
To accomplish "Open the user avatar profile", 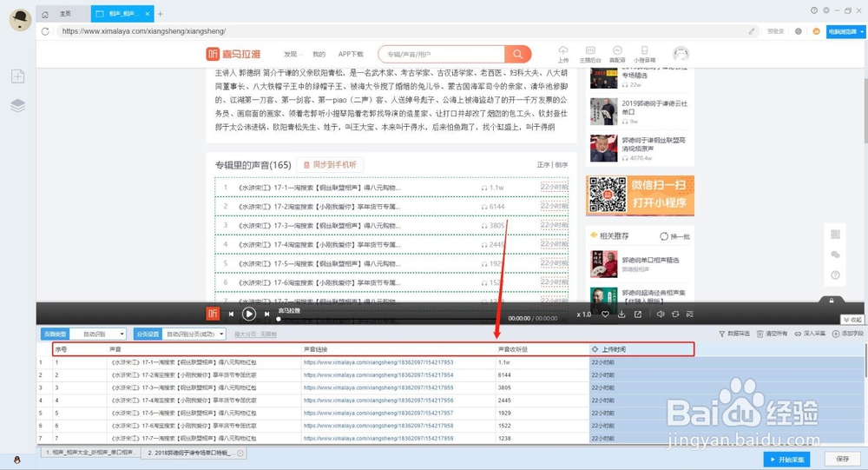I will 681,54.
